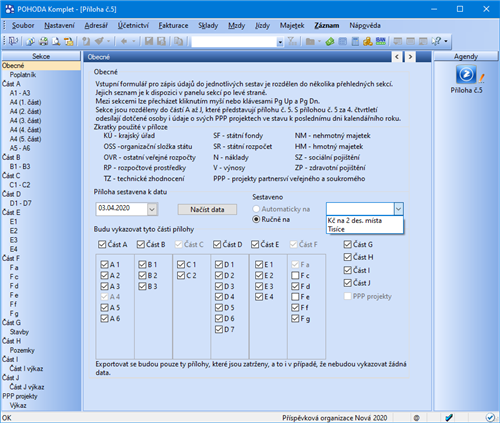The height and width of the screenshot is (423, 500).
Task: Click the copy pages icon in the toolbar
Action: [179, 41]
